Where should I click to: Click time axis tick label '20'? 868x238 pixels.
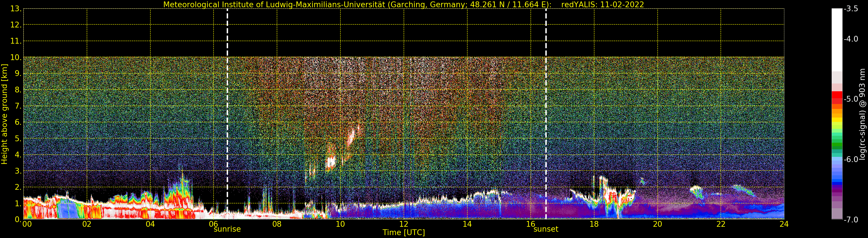coord(657,224)
